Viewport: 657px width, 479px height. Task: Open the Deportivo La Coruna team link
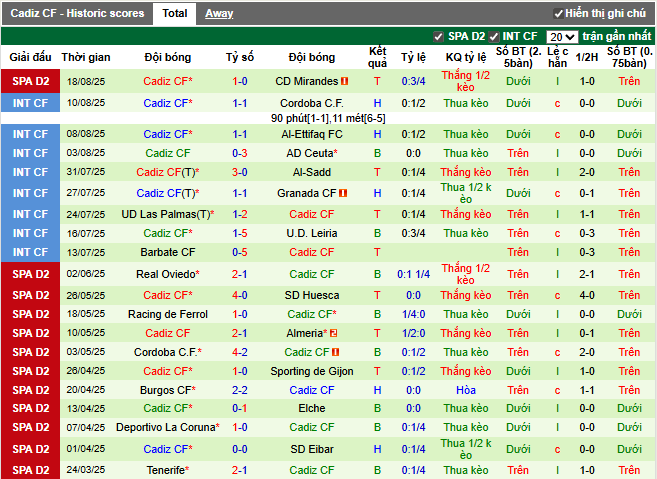168,427
